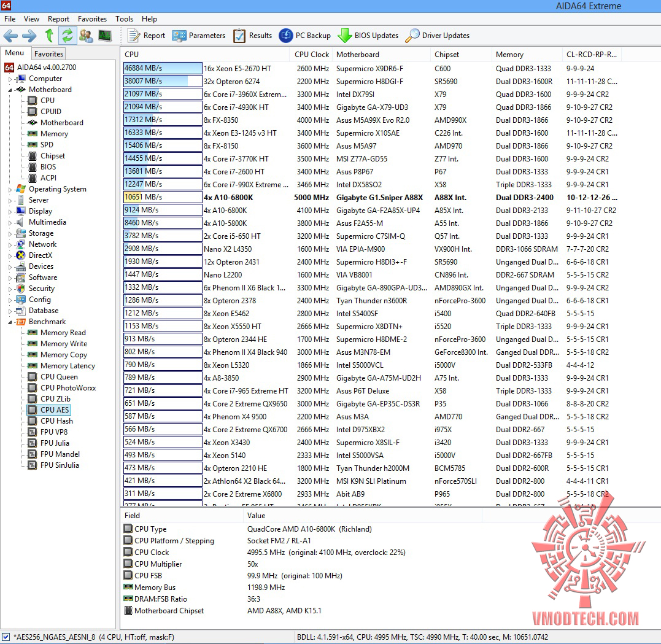Toggle the AES256 benchmark checkbox in status bar
Viewport: 661px width, 644px height.
(6, 637)
